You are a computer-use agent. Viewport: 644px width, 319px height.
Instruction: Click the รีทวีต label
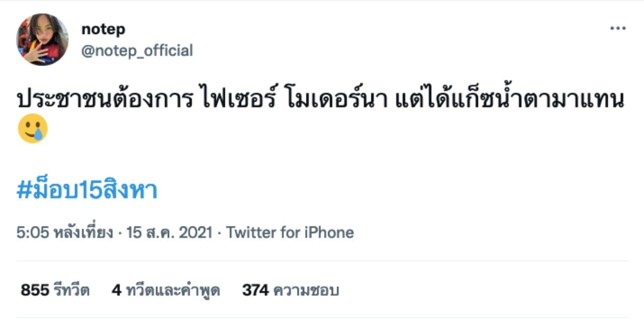point(71,290)
